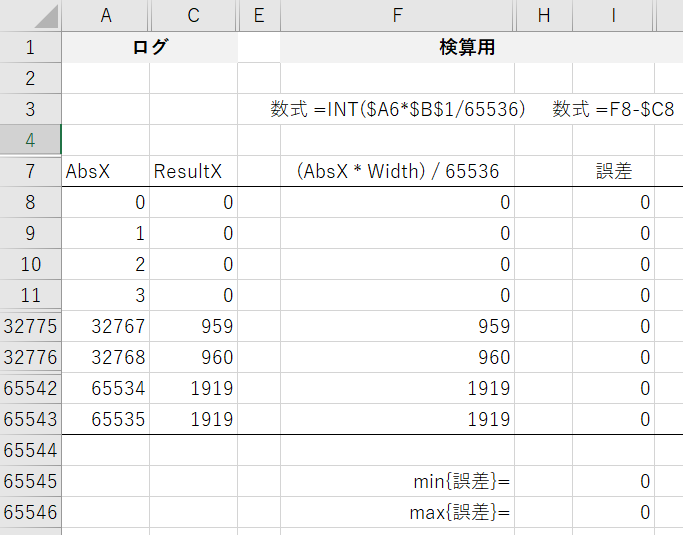Viewport: 683px width, 535px height.
Task: Select row 9 header
Action: click(x=30, y=234)
